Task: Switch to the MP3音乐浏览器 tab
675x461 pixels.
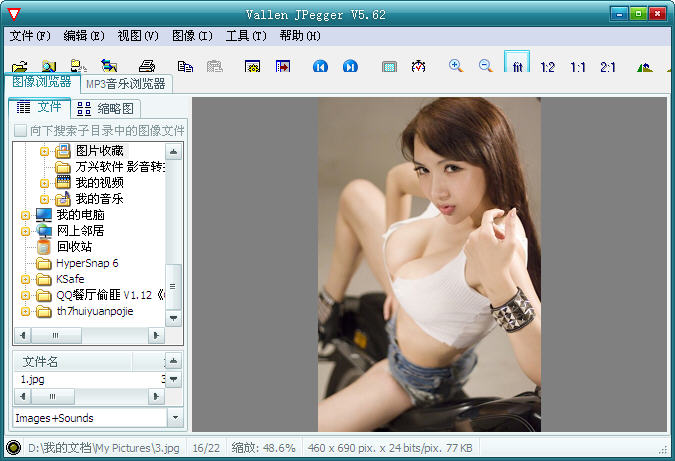Action: [x=126, y=84]
